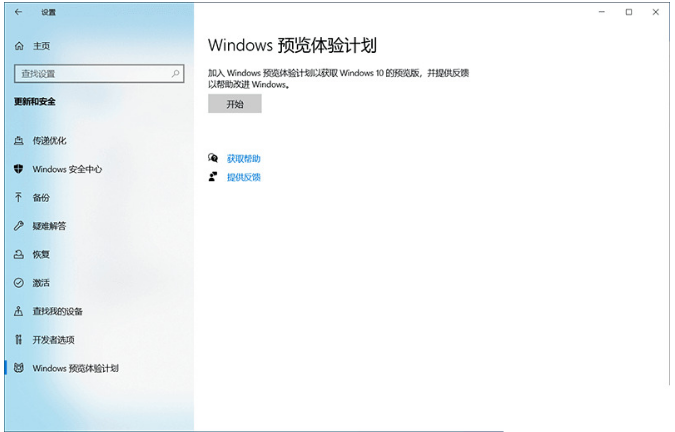The height and width of the screenshot is (432, 675).
Task: Click the person icon beside 提供反馈
Action: pos(213,177)
